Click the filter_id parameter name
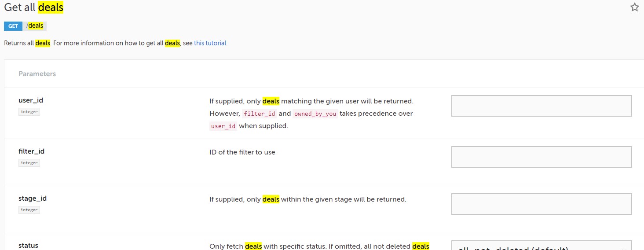Screen dimensions: 644x250 pos(31,151)
